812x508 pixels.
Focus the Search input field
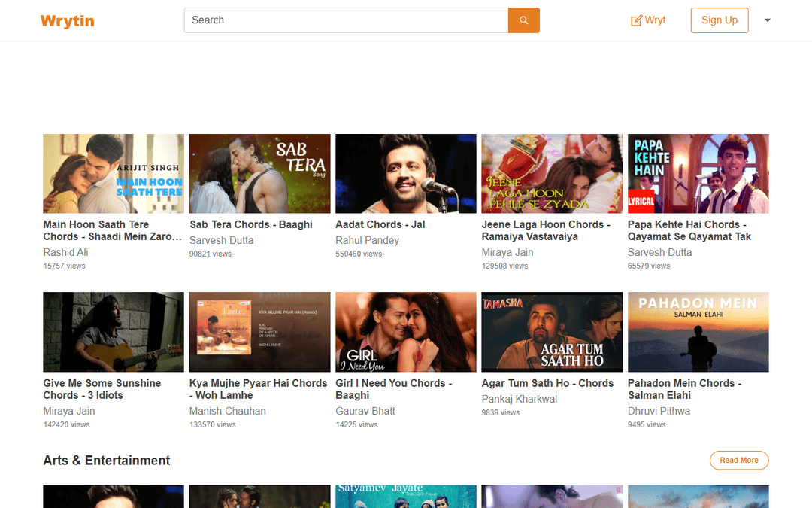[x=346, y=20]
